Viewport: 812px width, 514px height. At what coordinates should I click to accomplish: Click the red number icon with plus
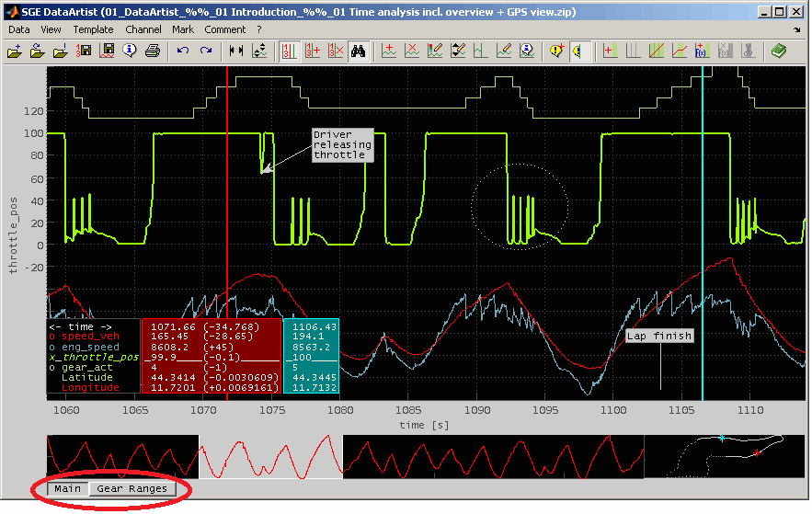(x=313, y=51)
